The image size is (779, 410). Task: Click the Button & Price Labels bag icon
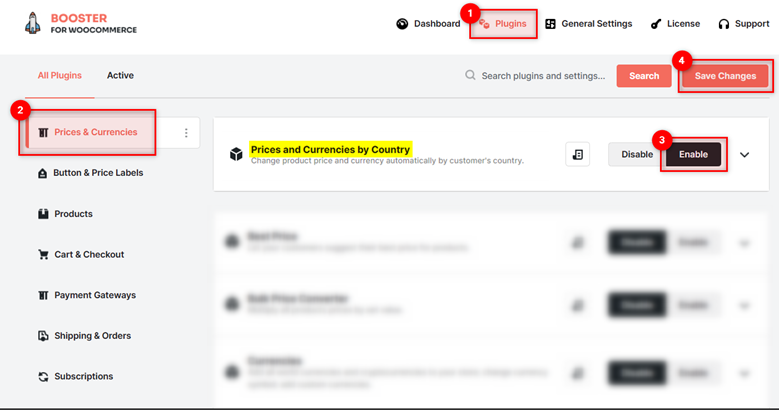click(x=43, y=173)
